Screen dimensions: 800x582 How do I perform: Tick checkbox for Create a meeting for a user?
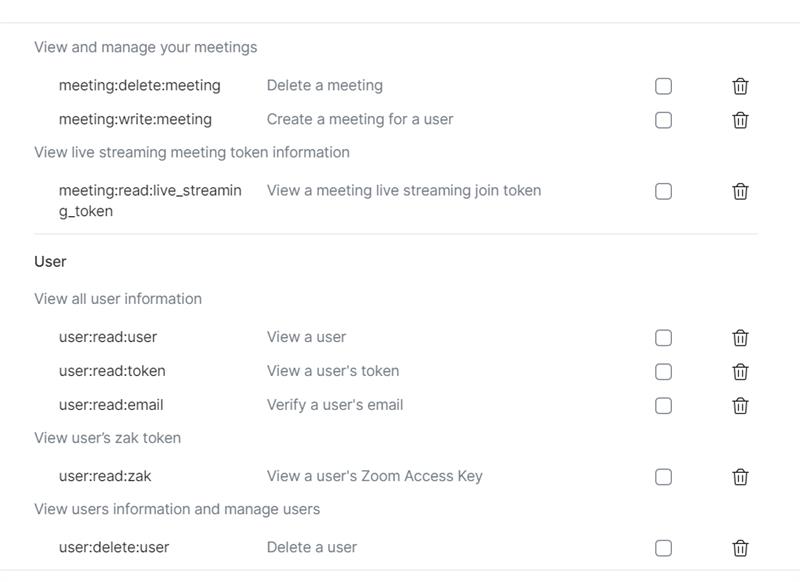(x=663, y=120)
